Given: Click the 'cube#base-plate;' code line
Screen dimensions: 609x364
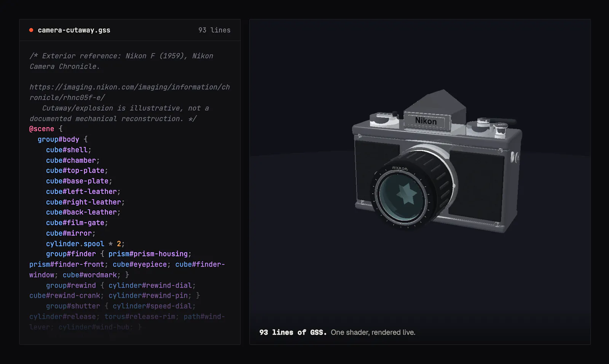Looking at the screenshot, I should pyautogui.click(x=79, y=181).
